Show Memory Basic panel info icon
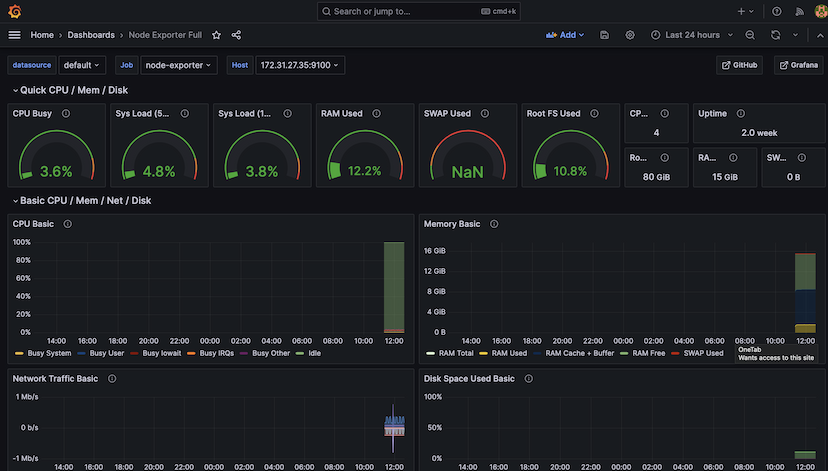This screenshot has width=828, height=471. (x=494, y=224)
